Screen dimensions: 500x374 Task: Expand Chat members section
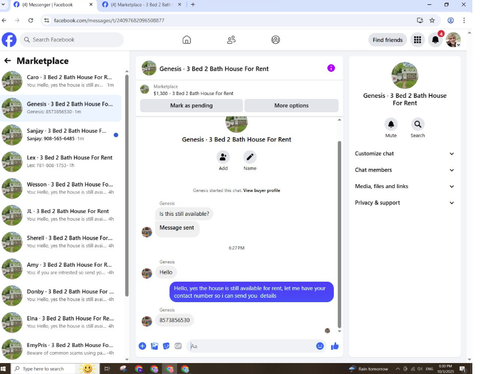click(x=404, y=170)
